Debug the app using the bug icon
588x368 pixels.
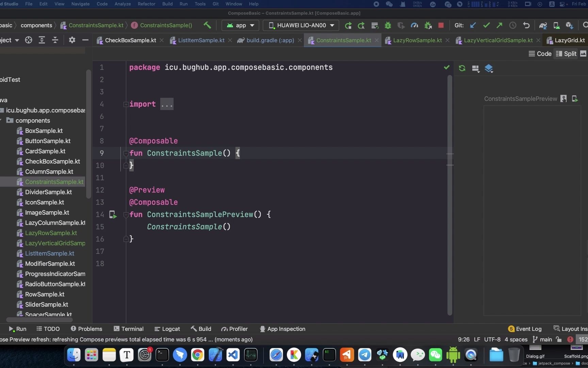tap(388, 25)
